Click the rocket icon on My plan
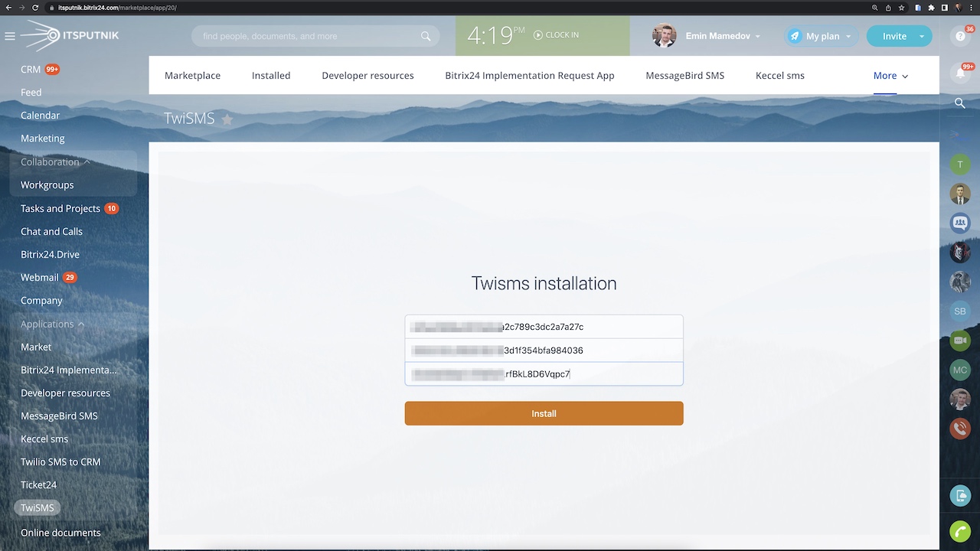Screen dimensions: 980x551 [795, 36]
